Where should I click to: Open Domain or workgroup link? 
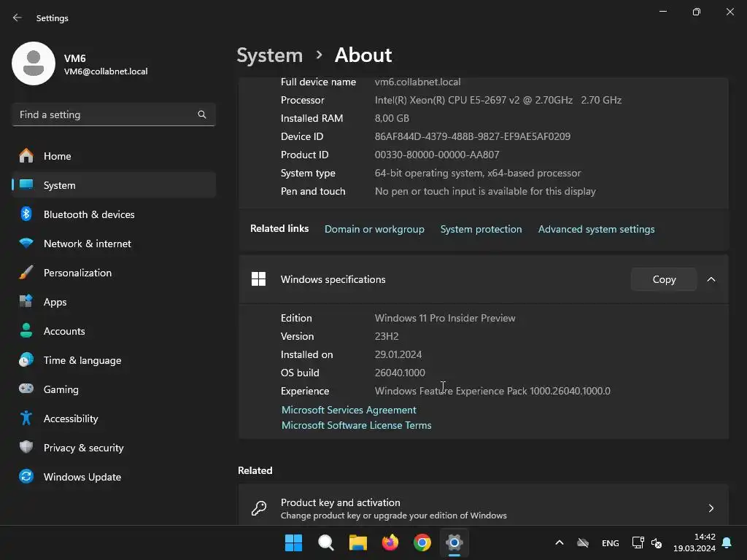point(374,229)
